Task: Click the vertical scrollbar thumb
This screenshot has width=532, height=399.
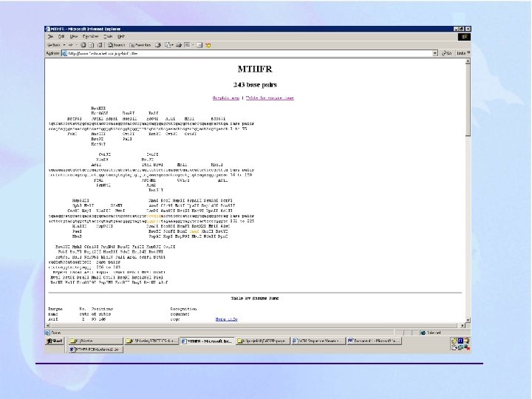Action: [468, 100]
